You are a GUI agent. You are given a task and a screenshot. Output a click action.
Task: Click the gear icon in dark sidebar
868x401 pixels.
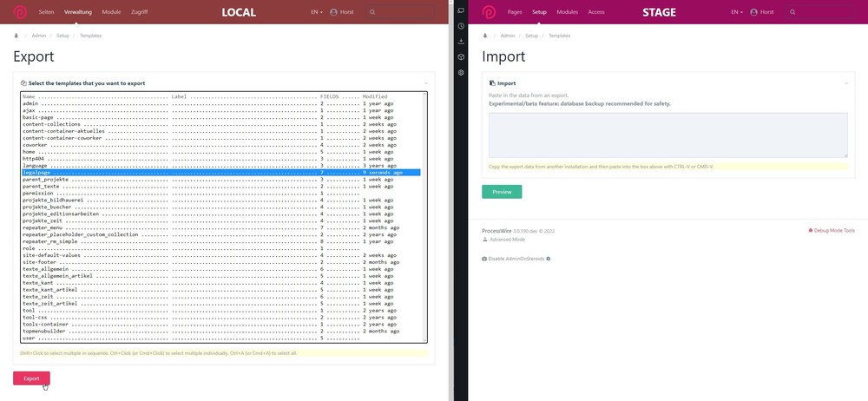(461, 73)
